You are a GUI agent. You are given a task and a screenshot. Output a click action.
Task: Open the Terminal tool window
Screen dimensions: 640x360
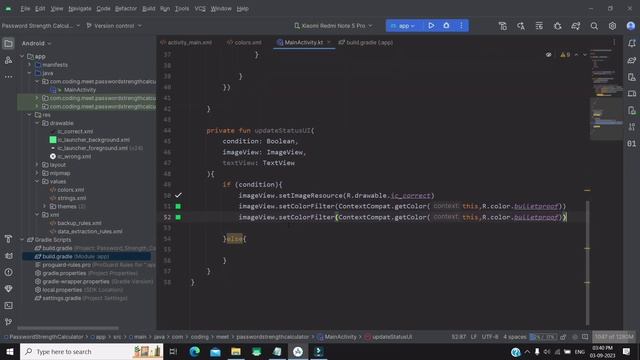[8, 305]
